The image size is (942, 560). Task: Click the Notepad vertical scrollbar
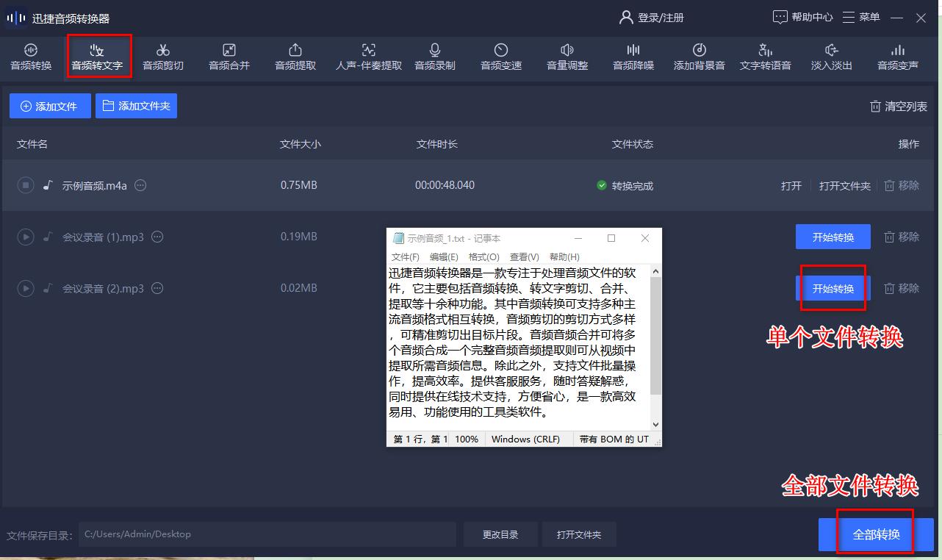655,331
